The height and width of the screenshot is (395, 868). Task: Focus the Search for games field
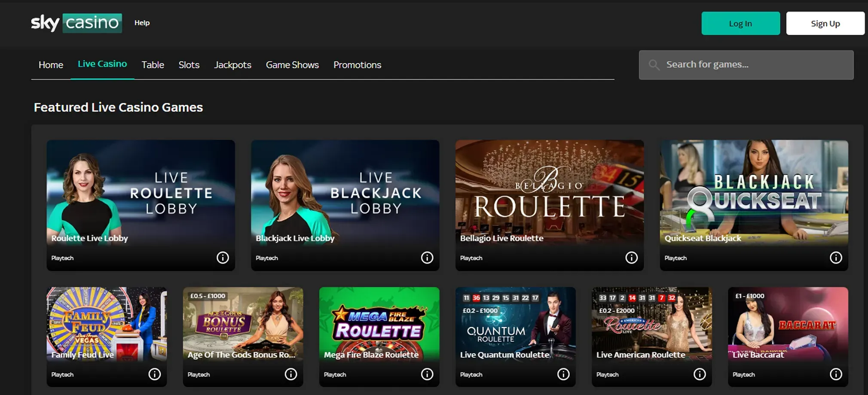point(746,65)
